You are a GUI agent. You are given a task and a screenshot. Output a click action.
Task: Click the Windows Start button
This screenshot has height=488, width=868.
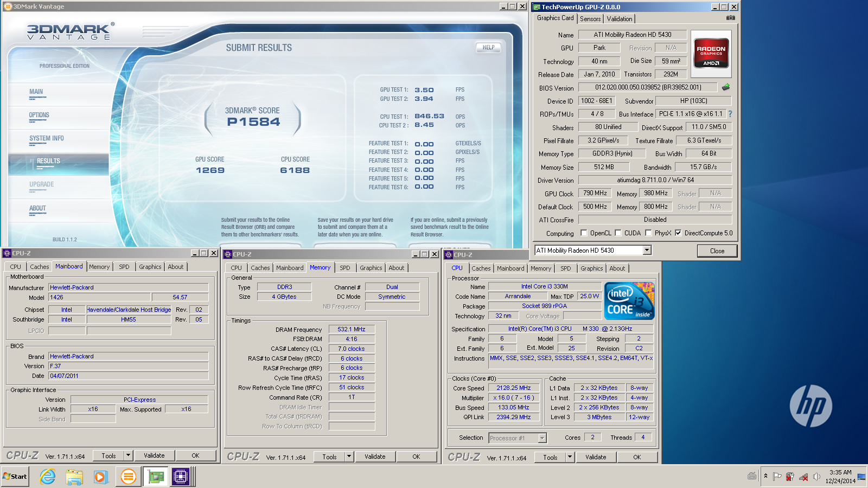coord(15,477)
